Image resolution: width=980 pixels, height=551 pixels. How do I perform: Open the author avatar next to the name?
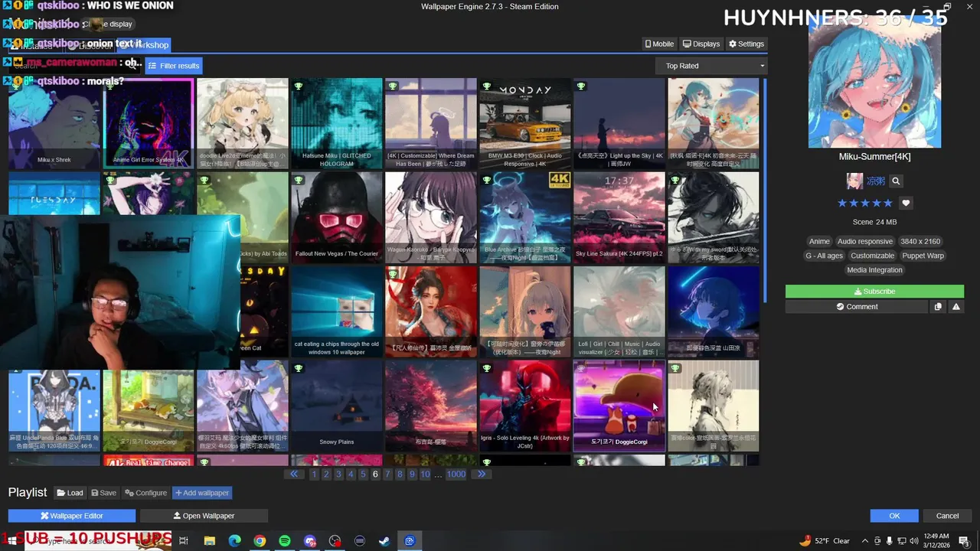point(854,181)
